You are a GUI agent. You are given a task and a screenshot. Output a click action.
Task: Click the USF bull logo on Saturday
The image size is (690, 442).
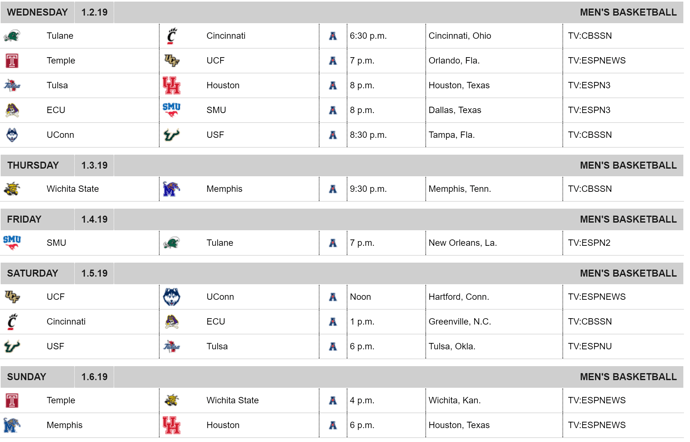[x=12, y=346]
